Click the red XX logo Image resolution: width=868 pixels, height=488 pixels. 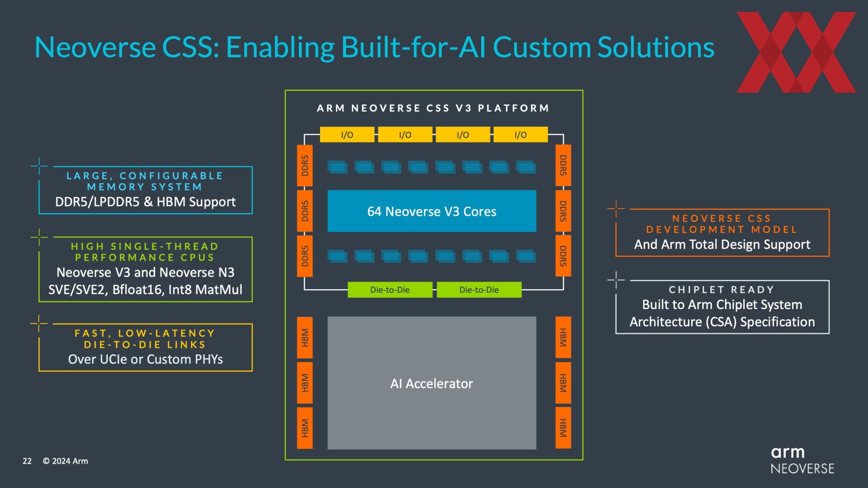[x=796, y=52]
